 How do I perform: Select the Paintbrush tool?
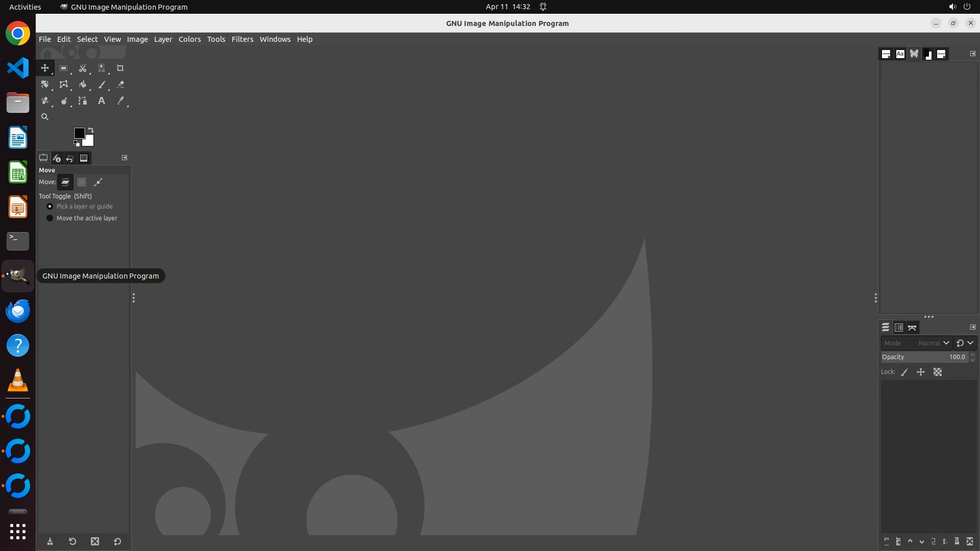tap(102, 85)
